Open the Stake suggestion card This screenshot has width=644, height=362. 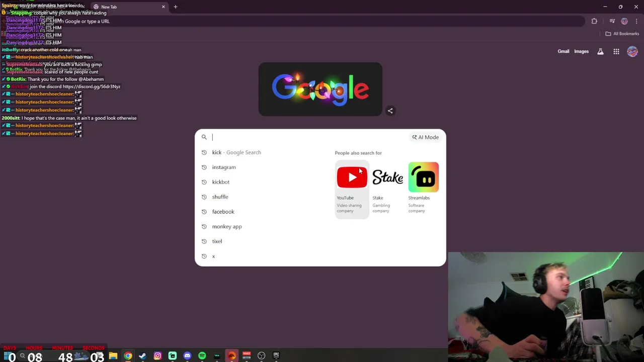[387, 189]
